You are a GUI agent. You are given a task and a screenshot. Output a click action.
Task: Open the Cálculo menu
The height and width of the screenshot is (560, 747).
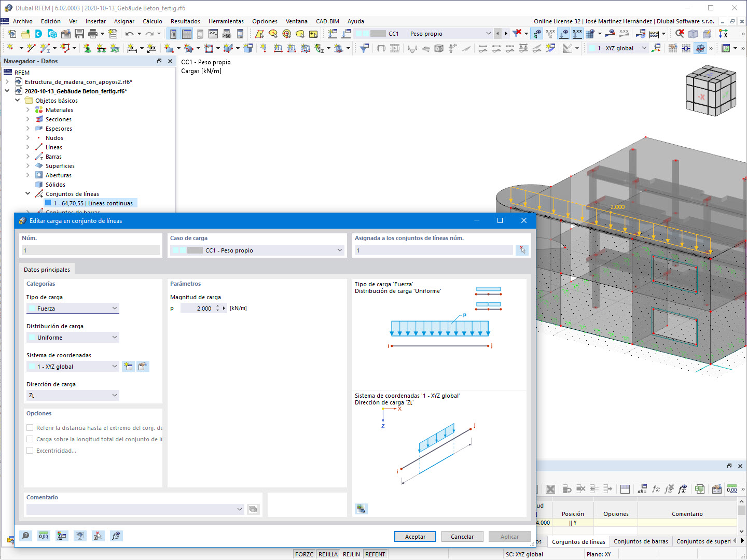(x=153, y=21)
